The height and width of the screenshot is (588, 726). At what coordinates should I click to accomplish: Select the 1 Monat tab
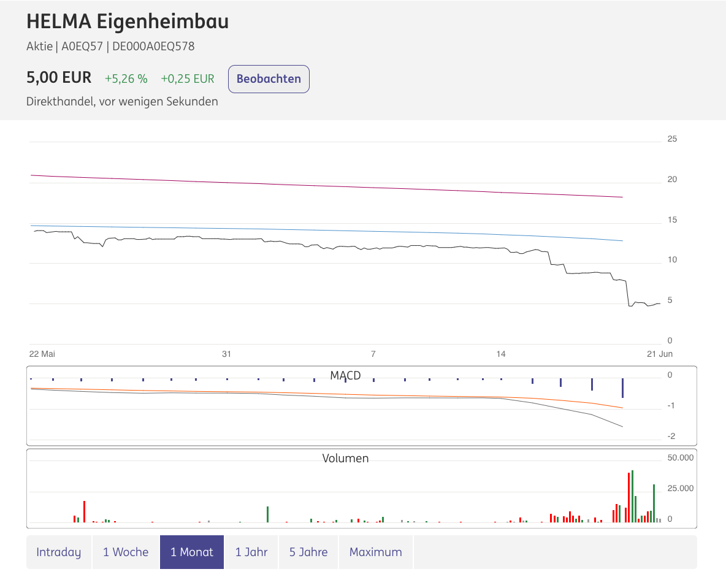tap(192, 552)
